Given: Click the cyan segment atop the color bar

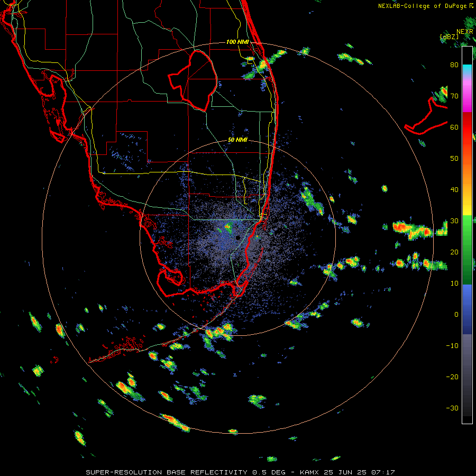Looking at the screenshot, I should 467,69.
